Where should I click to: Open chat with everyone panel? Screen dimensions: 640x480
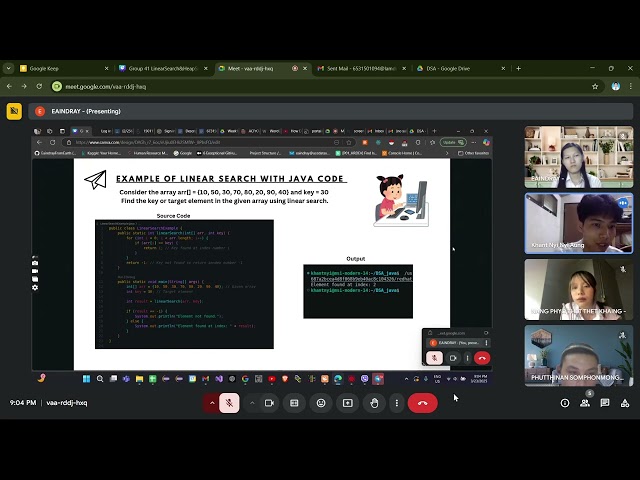tap(605, 403)
